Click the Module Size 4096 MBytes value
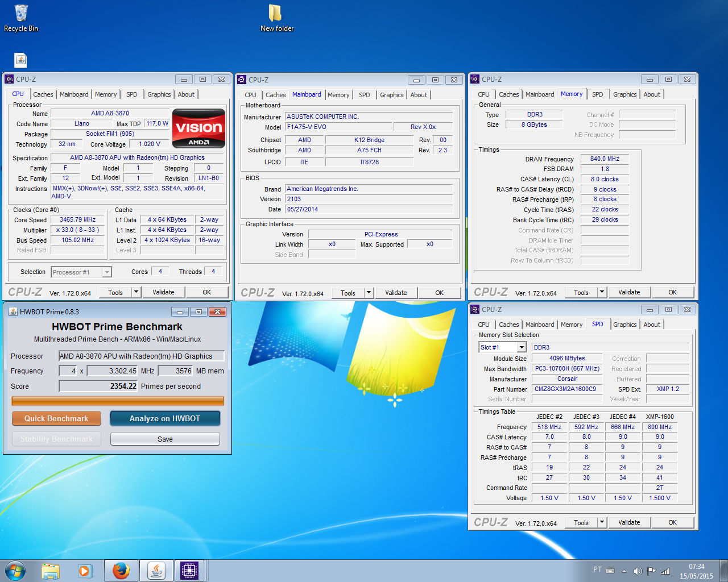728x582 pixels. coord(567,358)
